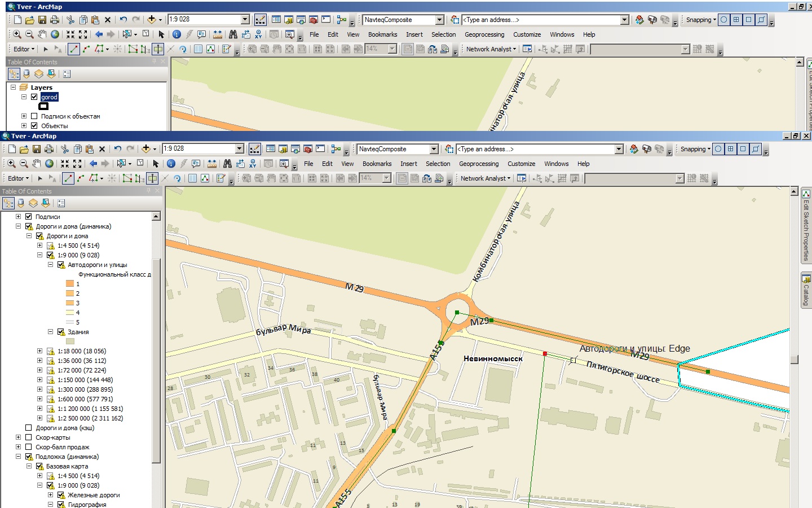Click the Save icon in the lower window
The height and width of the screenshot is (508, 812).
37,149
